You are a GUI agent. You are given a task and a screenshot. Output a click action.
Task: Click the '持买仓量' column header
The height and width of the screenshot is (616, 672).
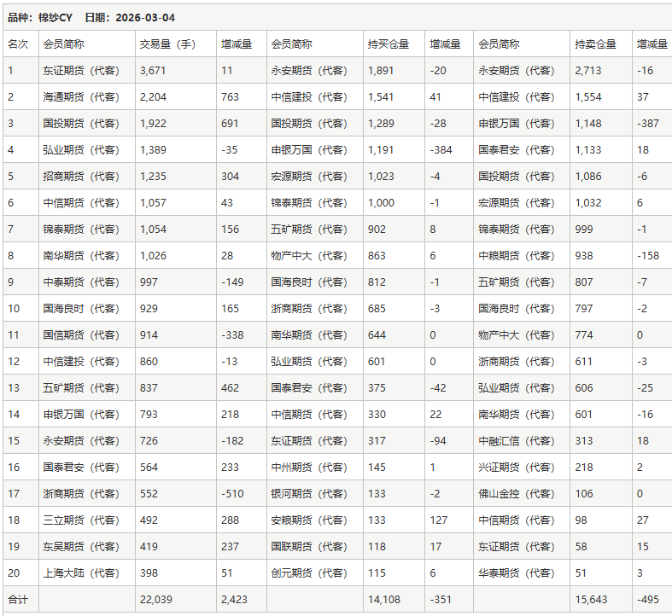click(x=389, y=44)
